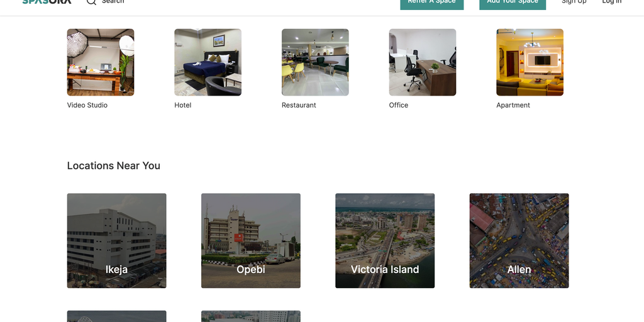Select the Video Studio category image
Image resolution: width=644 pixels, height=322 pixels.
pyautogui.click(x=101, y=62)
